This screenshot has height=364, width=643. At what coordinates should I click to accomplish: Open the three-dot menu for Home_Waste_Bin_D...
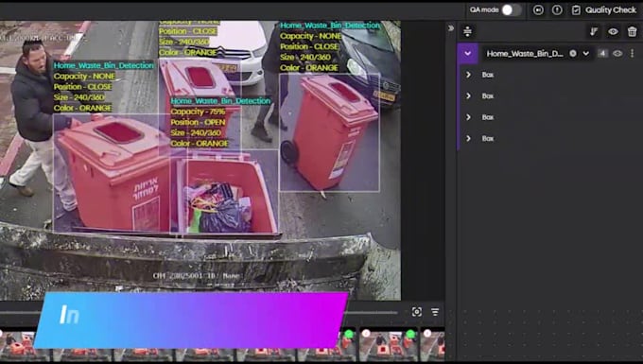[632, 53]
